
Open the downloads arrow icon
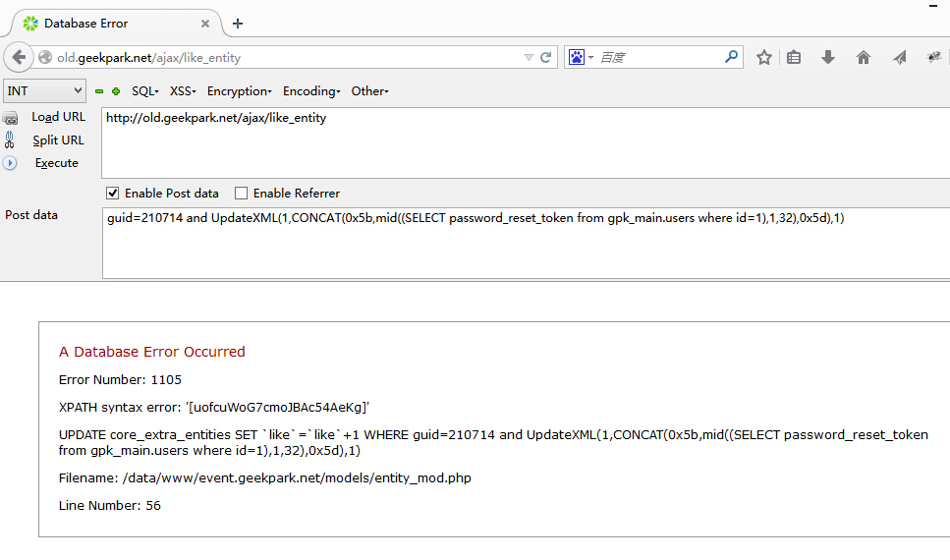point(827,58)
